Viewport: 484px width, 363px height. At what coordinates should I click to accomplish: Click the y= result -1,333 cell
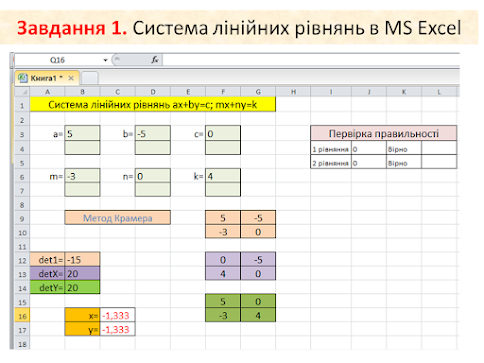(x=117, y=329)
